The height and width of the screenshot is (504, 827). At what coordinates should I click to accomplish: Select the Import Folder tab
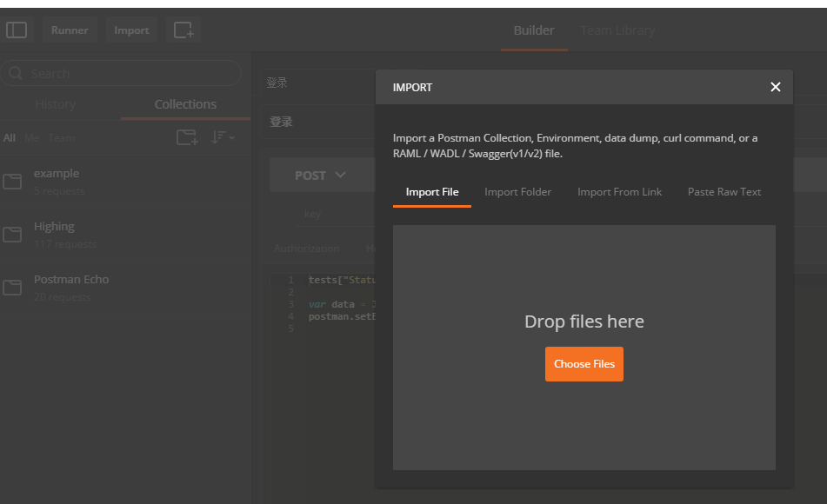click(x=517, y=192)
